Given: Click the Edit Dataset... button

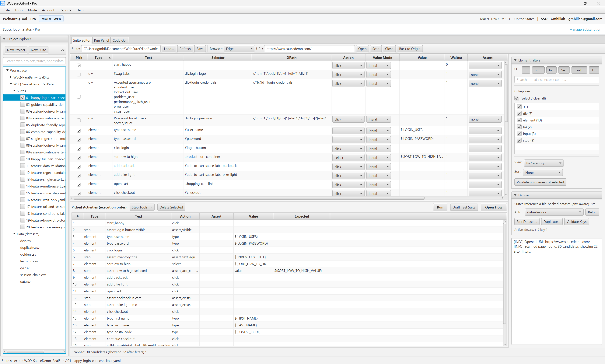Looking at the screenshot, I should point(526,222).
